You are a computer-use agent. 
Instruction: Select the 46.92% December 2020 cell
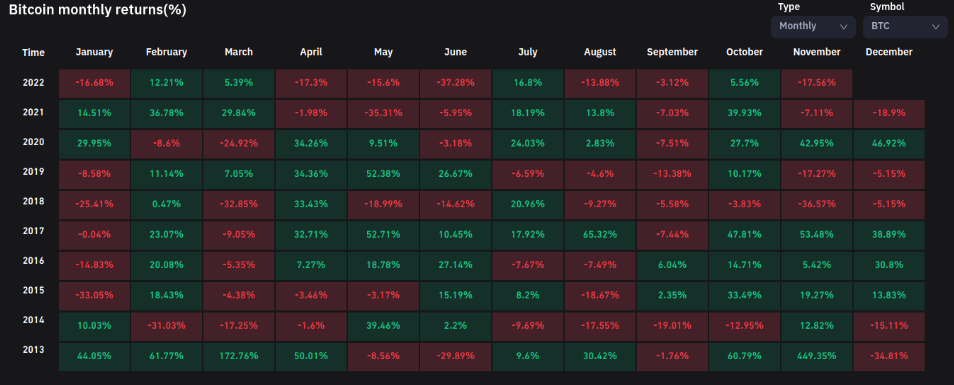click(889, 144)
